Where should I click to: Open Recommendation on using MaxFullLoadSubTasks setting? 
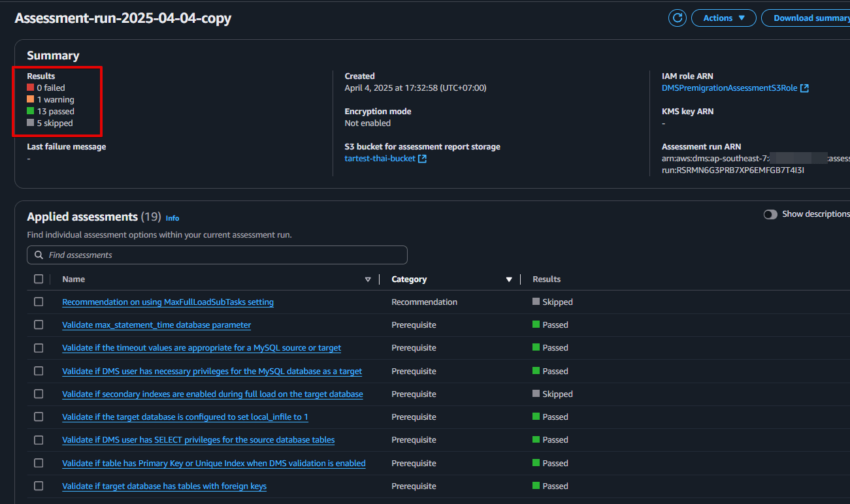[x=168, y=302]
